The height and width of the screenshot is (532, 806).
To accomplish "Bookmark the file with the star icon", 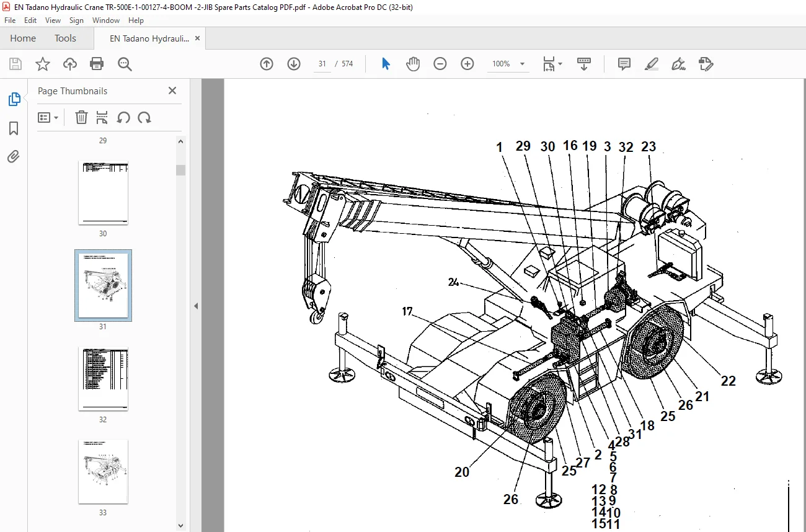I will coord(42,64).
